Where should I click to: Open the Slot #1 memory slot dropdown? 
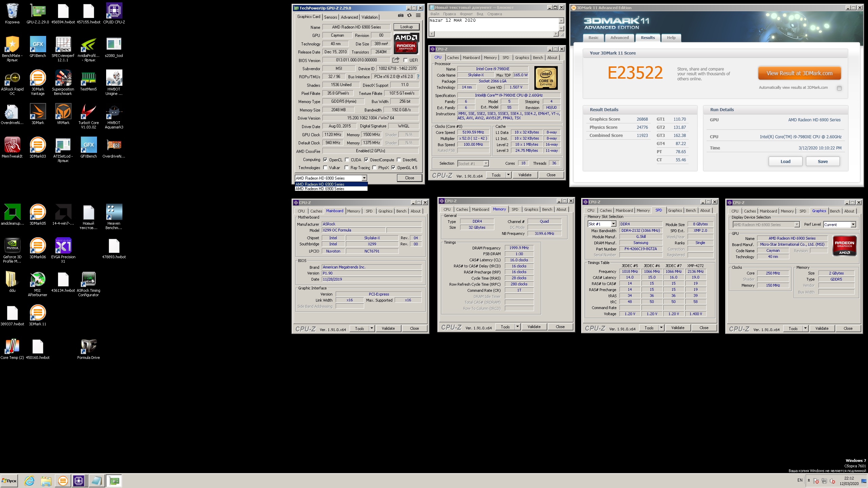coord(613,224)
